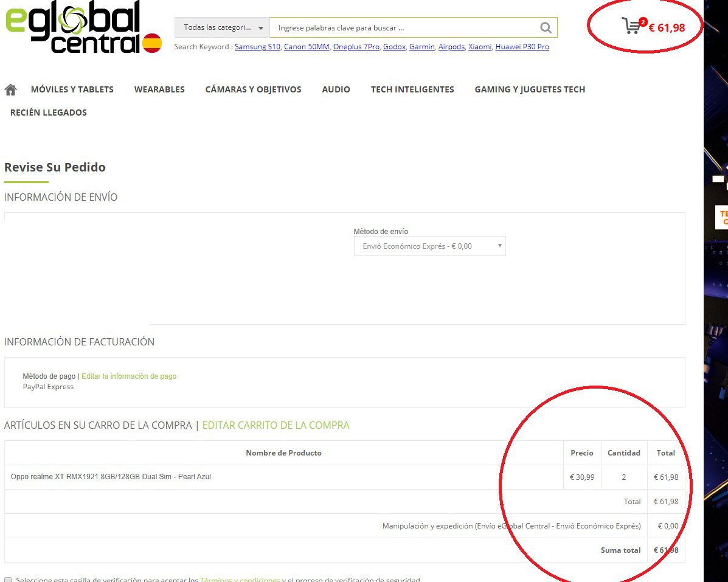This screenshot has height=582, width=728.
Task: Click the Oneplus 7Pro keyword link
Action: pos(356,46)
